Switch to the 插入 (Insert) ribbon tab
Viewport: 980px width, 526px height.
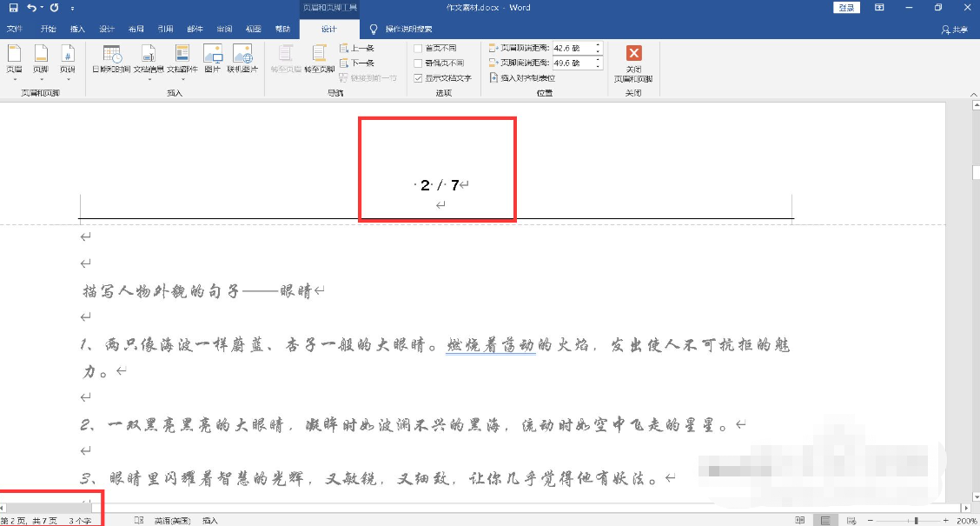click(76, 28)
